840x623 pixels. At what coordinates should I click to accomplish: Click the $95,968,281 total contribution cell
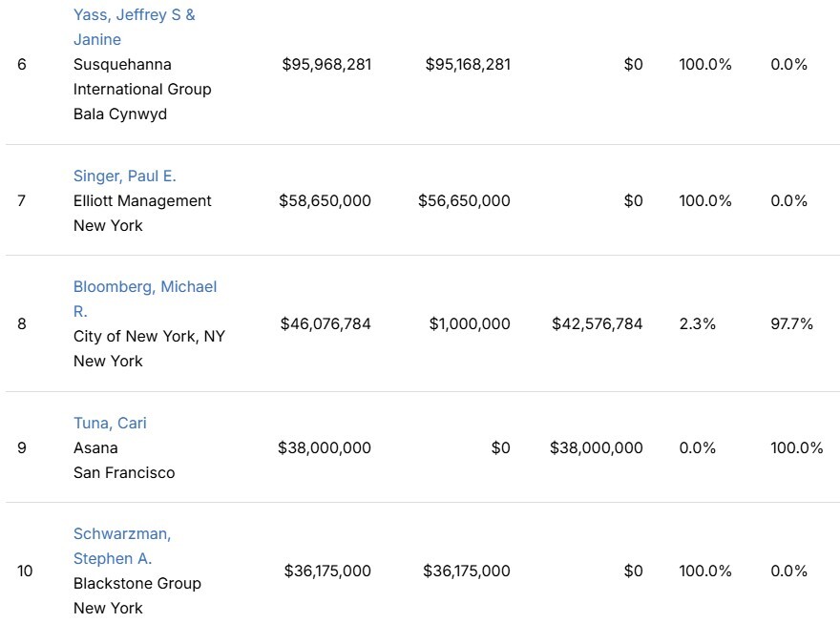click(x=326, y=65)
